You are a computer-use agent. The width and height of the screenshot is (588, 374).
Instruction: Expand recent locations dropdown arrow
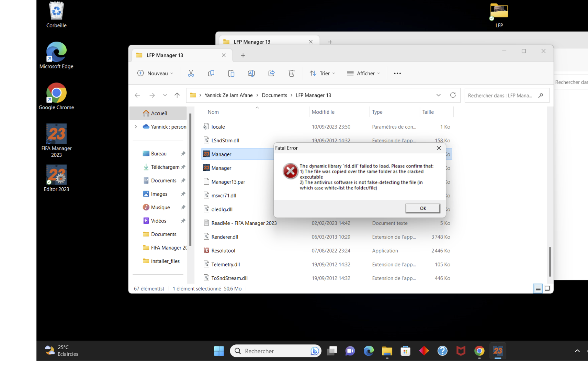(x=165, y=95)
